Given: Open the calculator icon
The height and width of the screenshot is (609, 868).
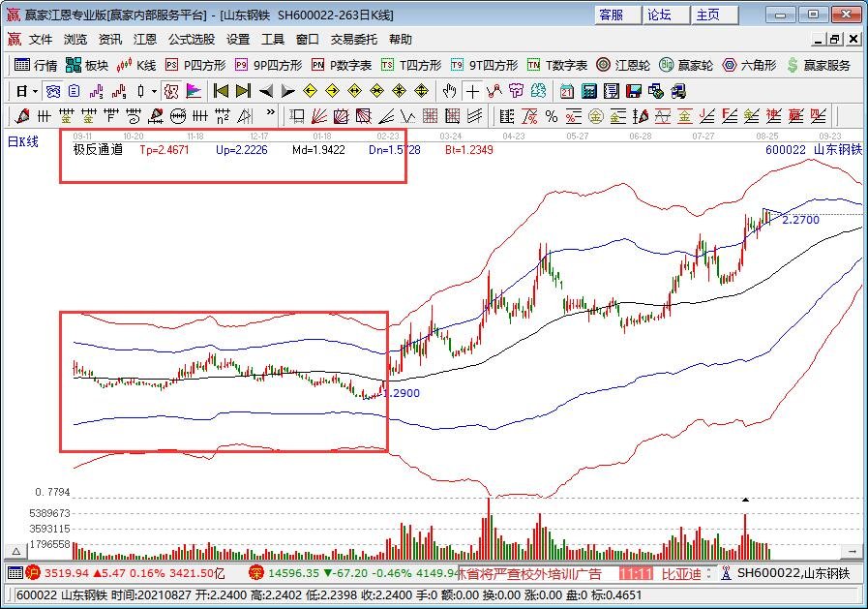Looking at the screenshot, I should tap(589, 91).
